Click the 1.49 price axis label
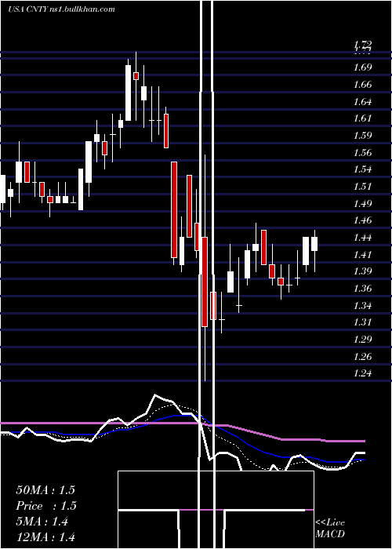This screenshot has height=549, width=392. [362, 203]
